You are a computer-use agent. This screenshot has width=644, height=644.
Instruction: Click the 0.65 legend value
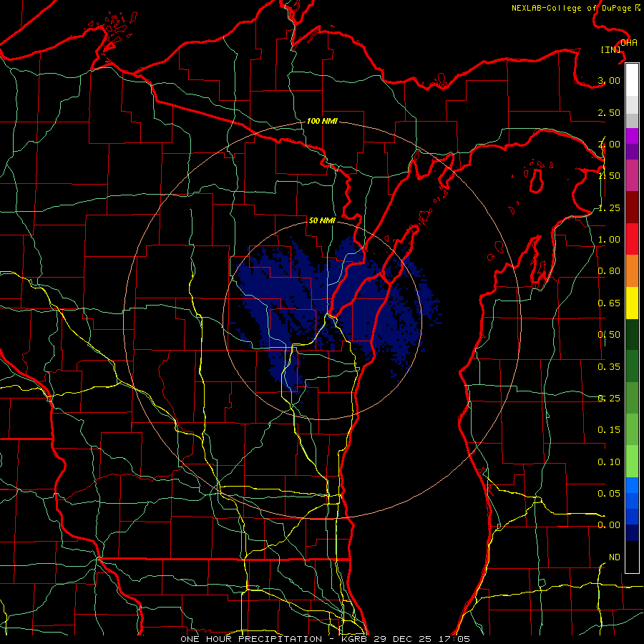(x=609, y=303)
